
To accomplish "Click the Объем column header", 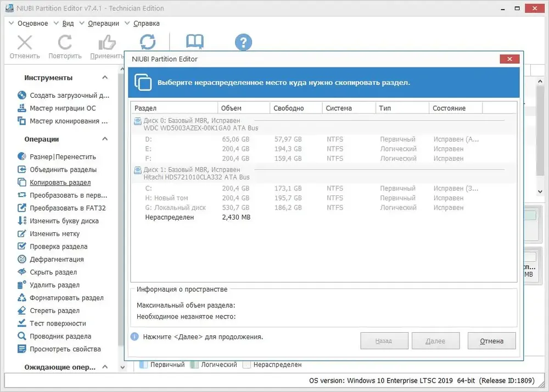I will [x=244, y=108].
